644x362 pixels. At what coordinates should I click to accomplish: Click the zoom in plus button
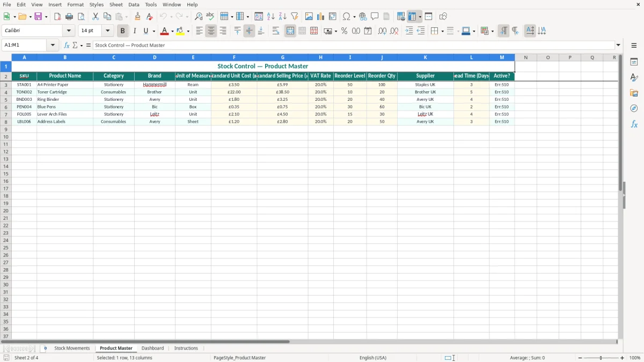pos(623,358)
